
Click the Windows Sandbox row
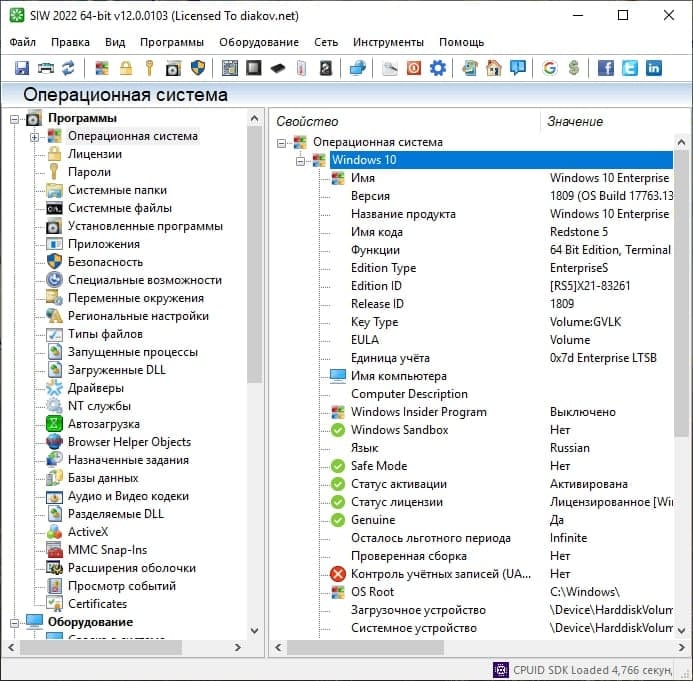click(x=501, y=430)
